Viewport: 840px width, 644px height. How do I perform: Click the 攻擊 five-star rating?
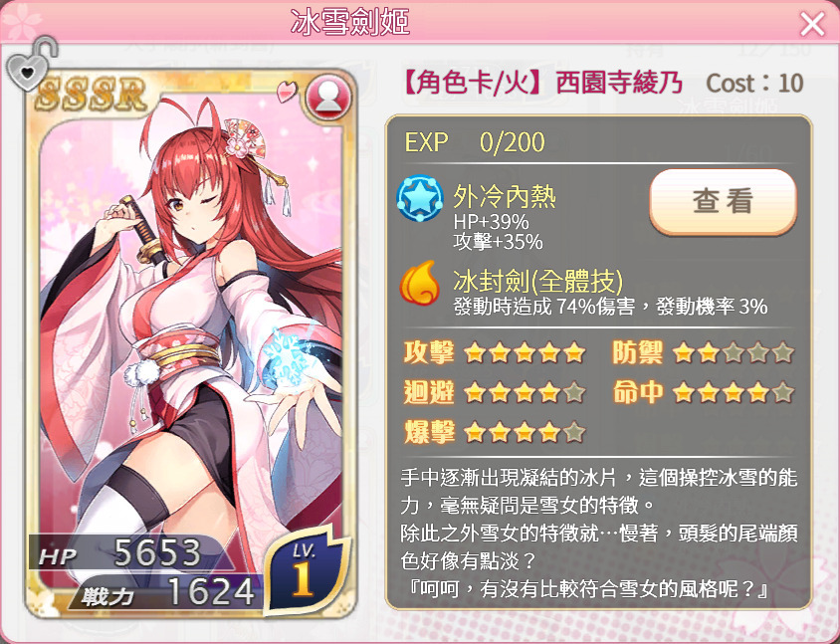525,353
